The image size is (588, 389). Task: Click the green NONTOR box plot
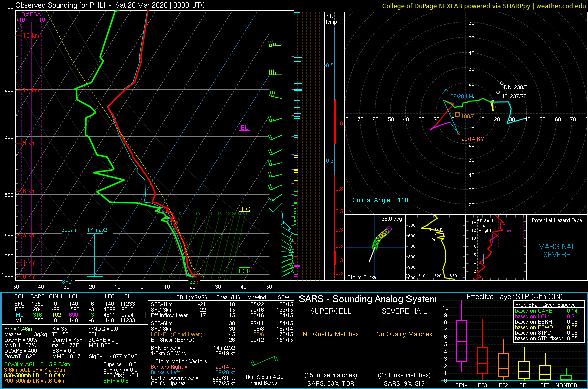coord(566,376)
